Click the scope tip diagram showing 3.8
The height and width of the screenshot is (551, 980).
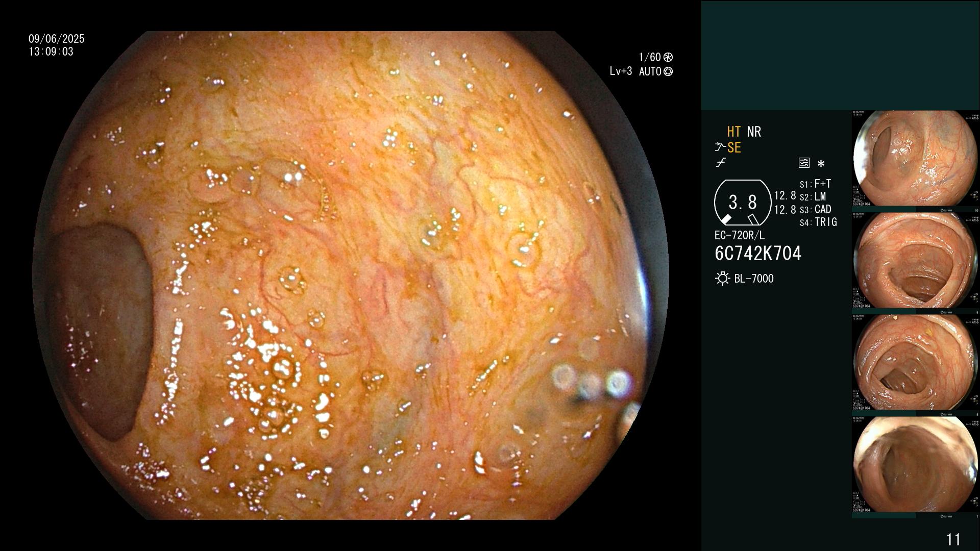[742, 203]
